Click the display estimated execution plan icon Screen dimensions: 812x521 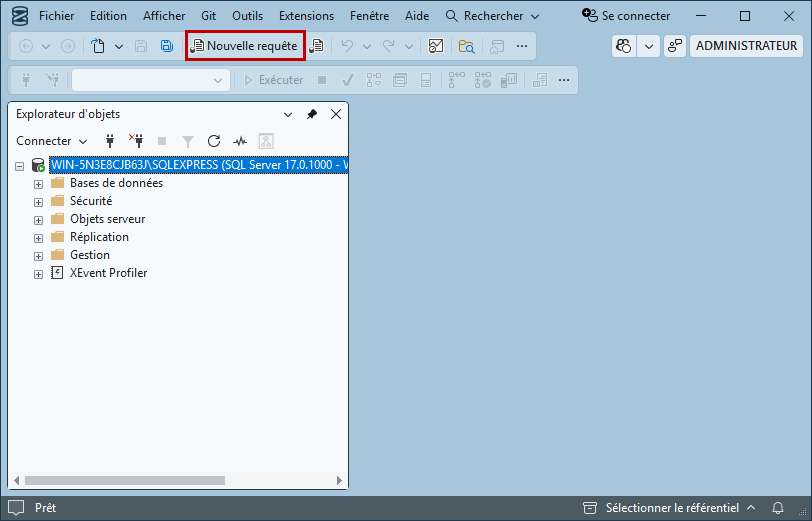pyautogui.click(x=374, y=80)
